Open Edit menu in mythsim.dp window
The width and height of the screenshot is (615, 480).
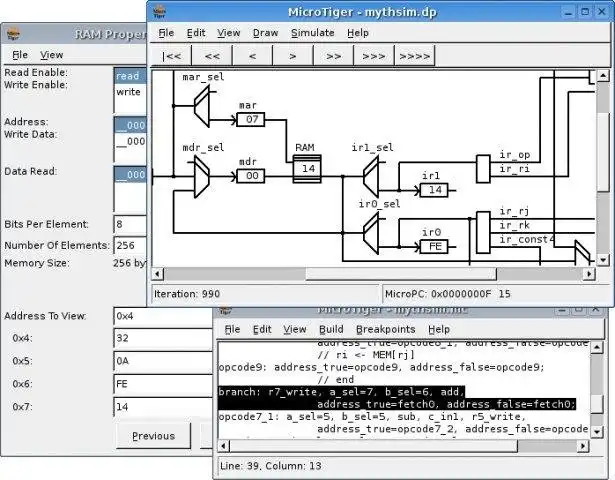[x=196, y=33]
